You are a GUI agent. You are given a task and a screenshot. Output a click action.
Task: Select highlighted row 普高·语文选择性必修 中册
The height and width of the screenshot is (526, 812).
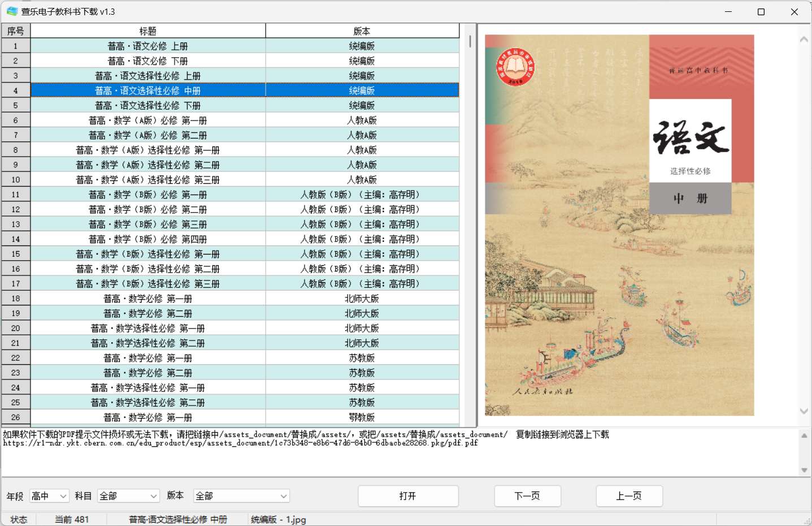click(x=245, y=90)
